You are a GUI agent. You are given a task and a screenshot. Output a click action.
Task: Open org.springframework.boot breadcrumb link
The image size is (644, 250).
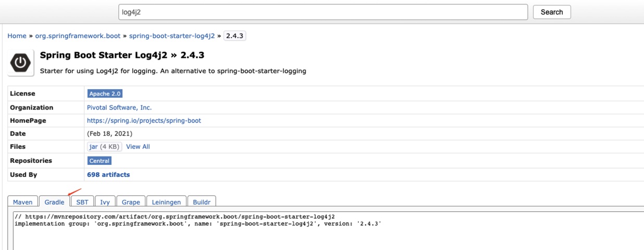[x=78, y=35]
